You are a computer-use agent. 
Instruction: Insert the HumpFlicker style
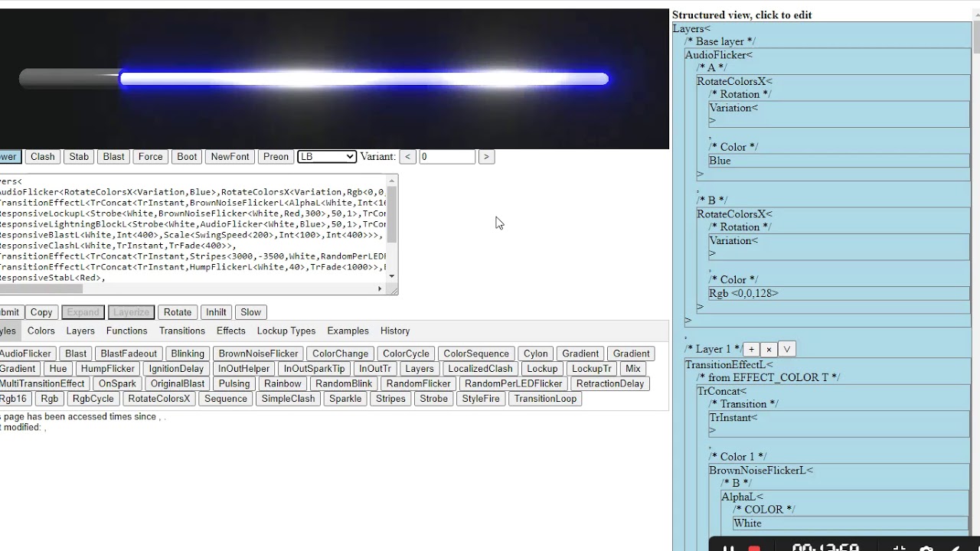click(x=108, y=369)
